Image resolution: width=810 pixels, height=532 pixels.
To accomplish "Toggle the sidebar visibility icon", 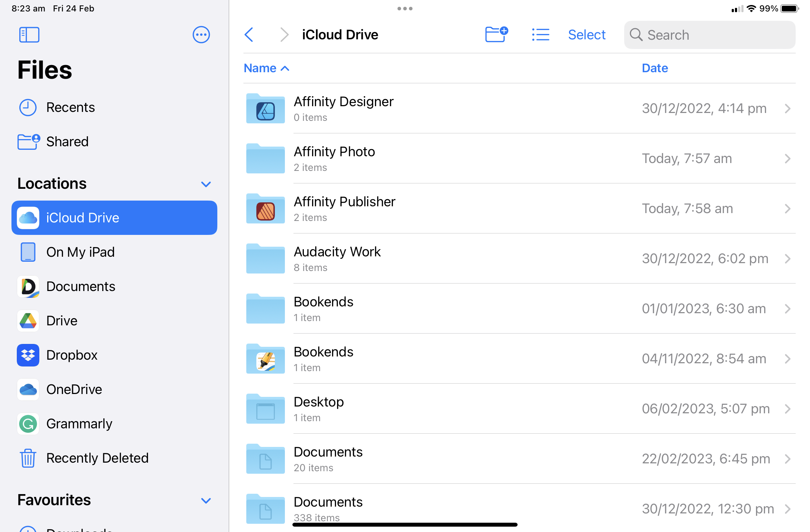I will click(x=29, y=35).
